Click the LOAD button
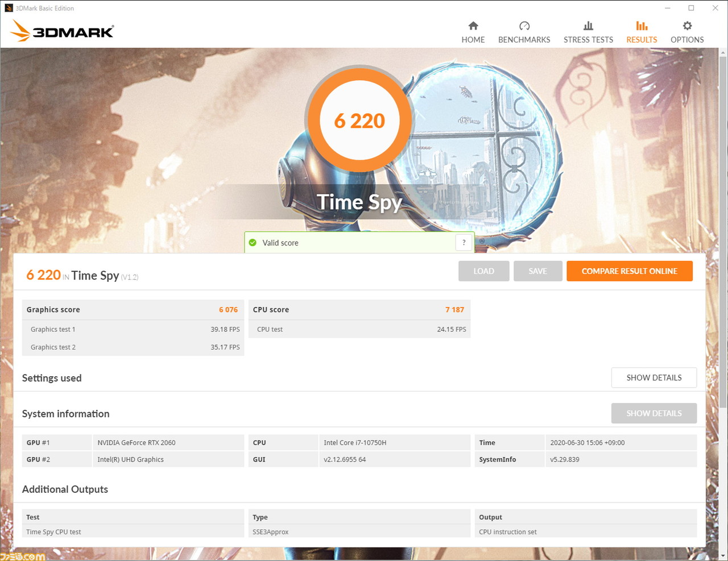This screenshot has width=728, height=561. (x=483, y=271)
